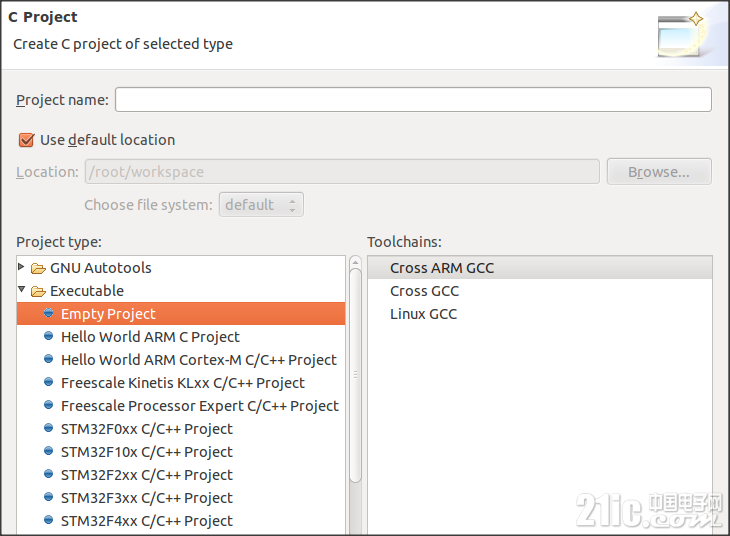The height and width of the screenshot is (536, 730).
Task: Click the Hello World ARM C Project bullet icon
Action: (x=48, y=335)
